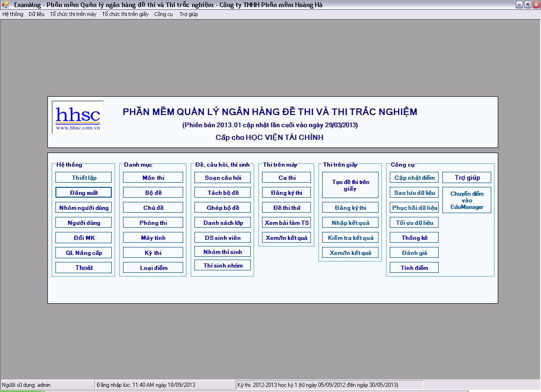The image size is (541, 392).
Task: Click Kiểm tra kết quả
Action: pos(350,238)
